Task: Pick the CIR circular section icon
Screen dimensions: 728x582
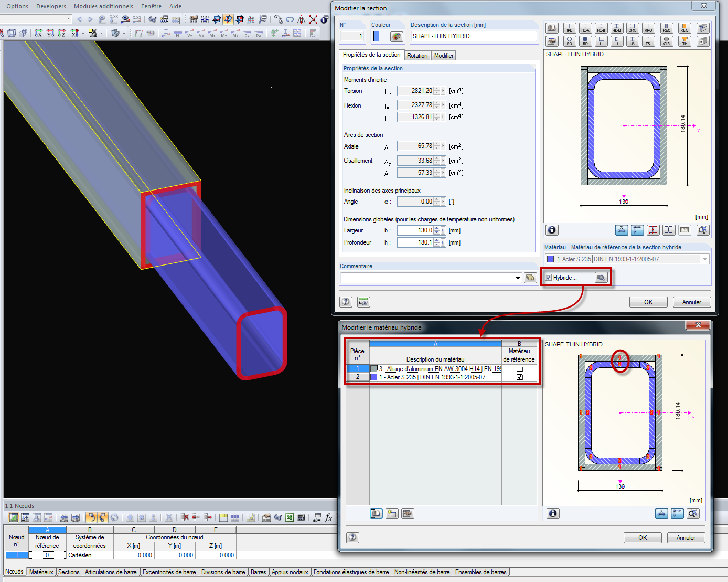Action: click(x=667, y=41)
